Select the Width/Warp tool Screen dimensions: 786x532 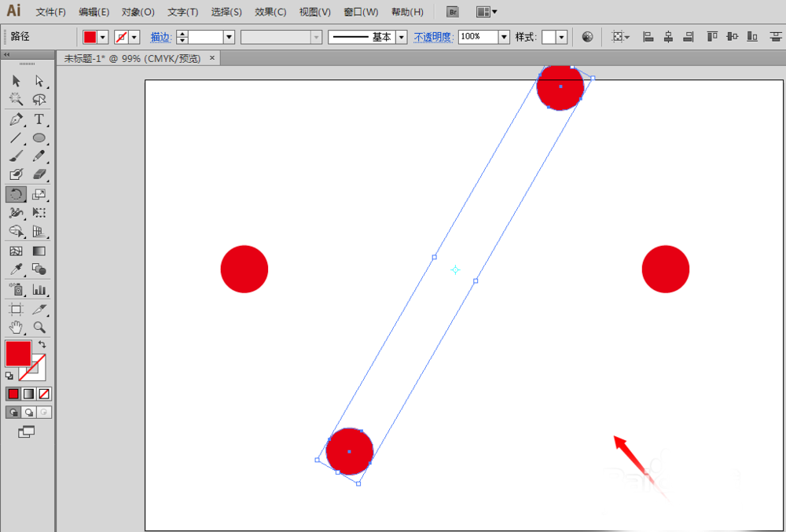pos(17,212)
